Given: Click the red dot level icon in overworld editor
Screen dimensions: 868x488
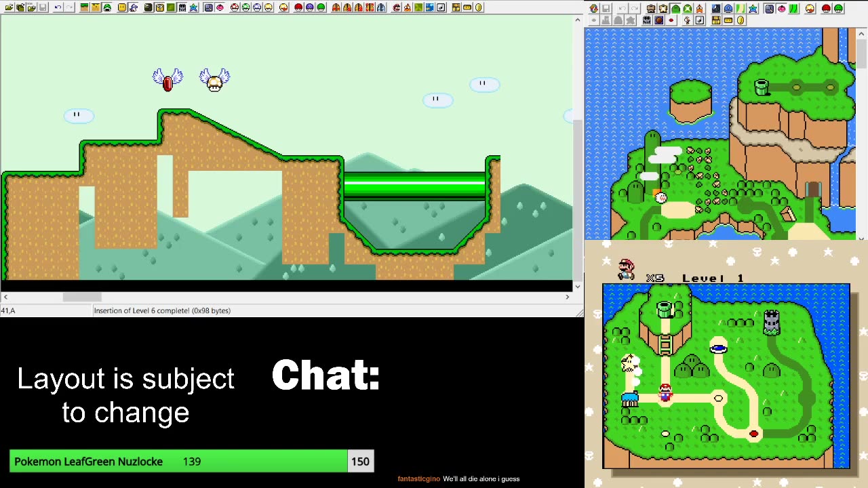Looking at the screenshot, I should coord(671,20).
